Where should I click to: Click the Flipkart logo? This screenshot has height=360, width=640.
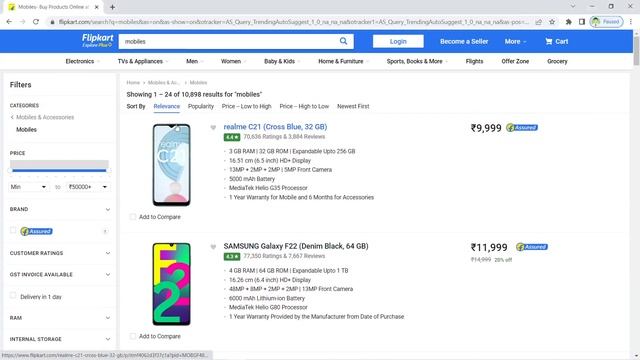97,40
